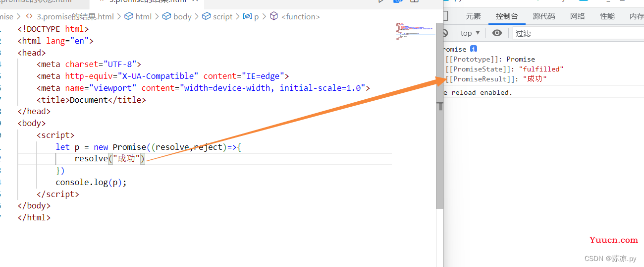Viewport: 644px width, 267px height.
Task: Click the closing </head> tag line
Action: coord(34,111)
